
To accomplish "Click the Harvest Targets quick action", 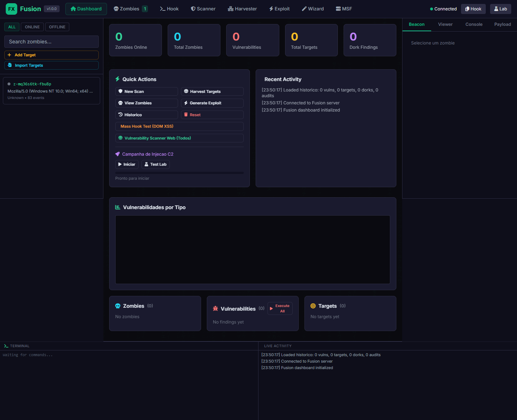I will pyautogui.click(x=212, y=91).
